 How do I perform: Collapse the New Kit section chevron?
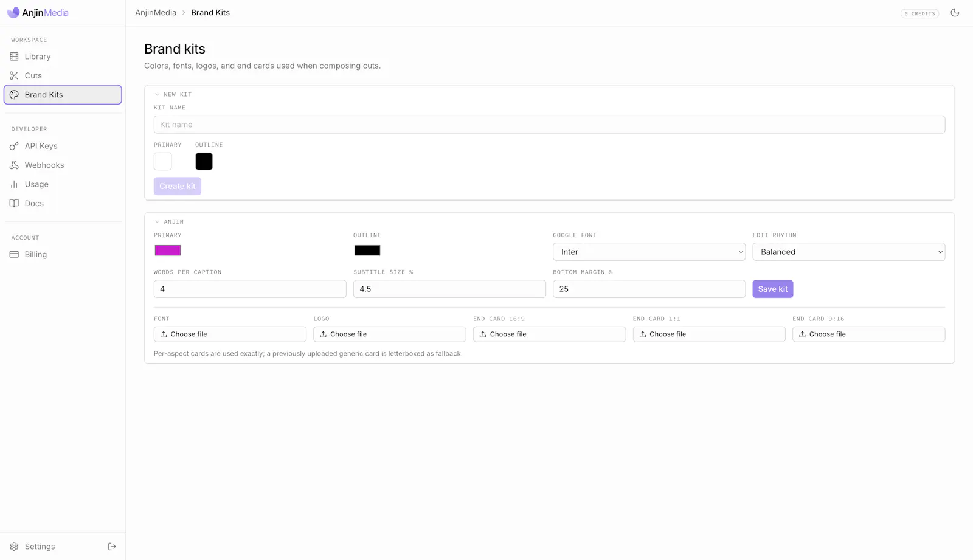click(x=157, y=95)
